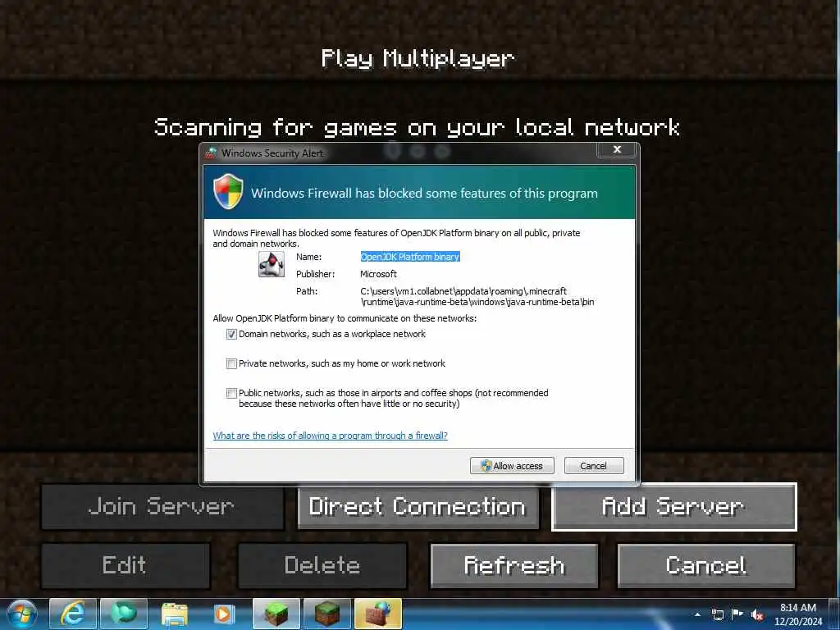Click the muted volume speaker icon

coord(757,614)
